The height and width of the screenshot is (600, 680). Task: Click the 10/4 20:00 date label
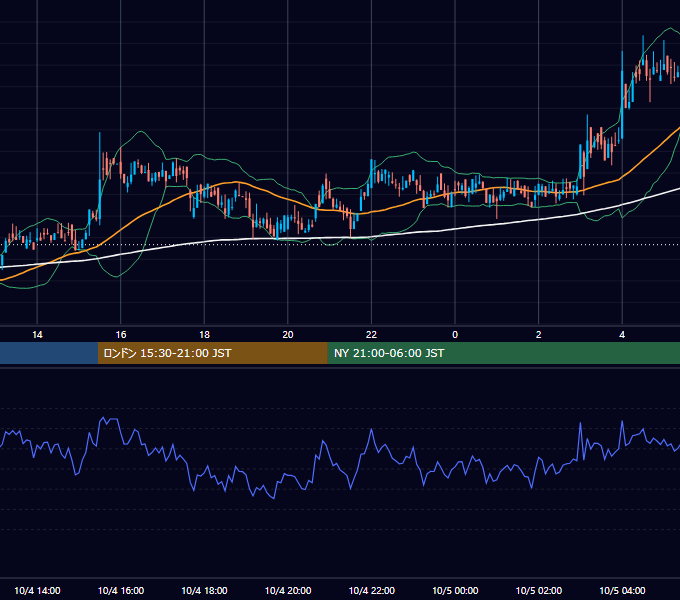[288, 590]
